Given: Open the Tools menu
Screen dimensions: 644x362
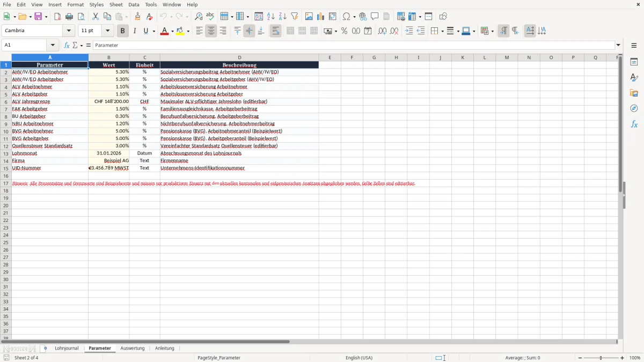Looking at the screenshot, I should click(x=151, y=4).
